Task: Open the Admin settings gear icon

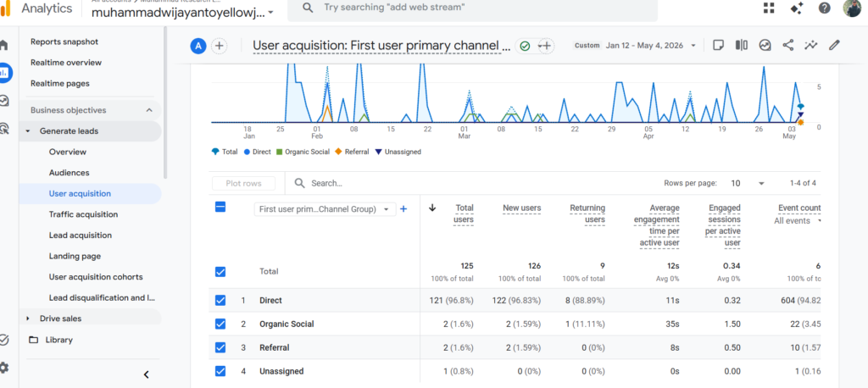Action: click(x=4, y=368)
